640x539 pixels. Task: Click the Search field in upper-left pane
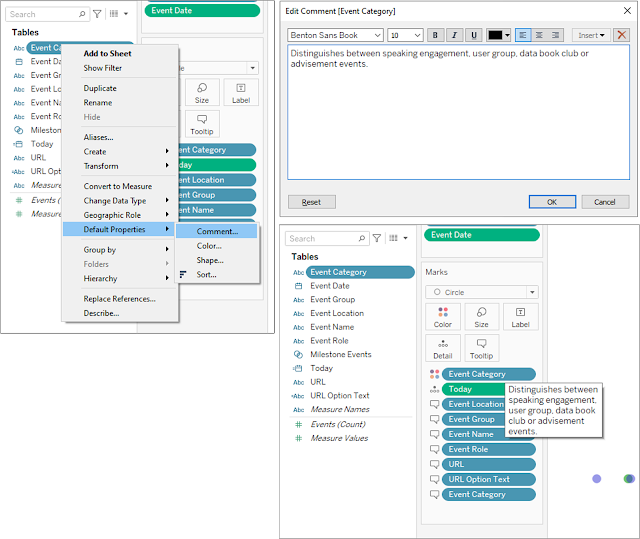(47, 14)
